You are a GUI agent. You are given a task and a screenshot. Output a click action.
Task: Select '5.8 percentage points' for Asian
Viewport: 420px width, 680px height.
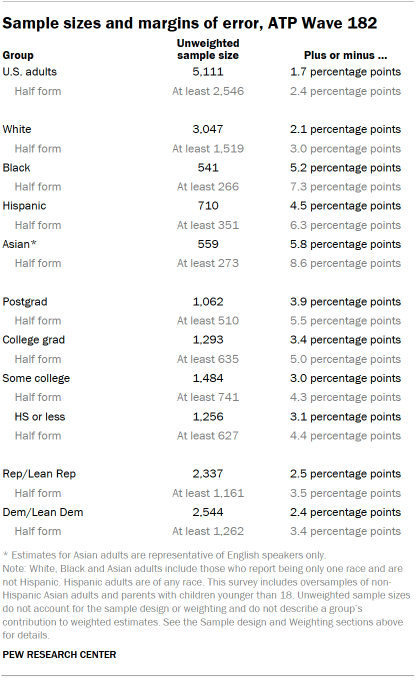pos(345,244)
